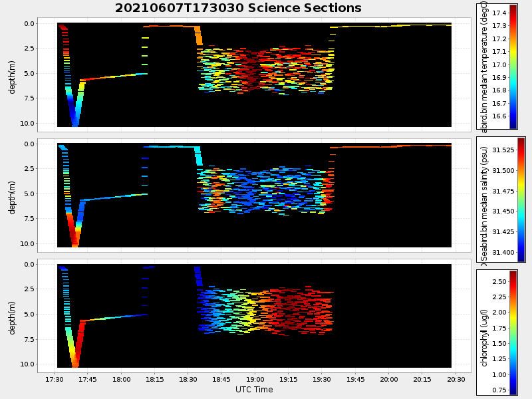Click the 19:45 time tick label
The width and height of the screenshot is (532, 399).
[x=355, y=379]
